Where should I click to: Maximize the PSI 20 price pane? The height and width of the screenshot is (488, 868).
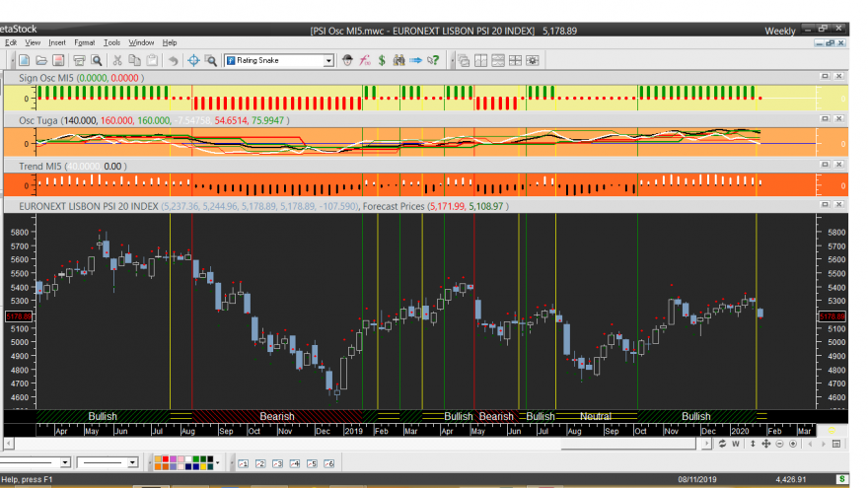click(825, 204)
